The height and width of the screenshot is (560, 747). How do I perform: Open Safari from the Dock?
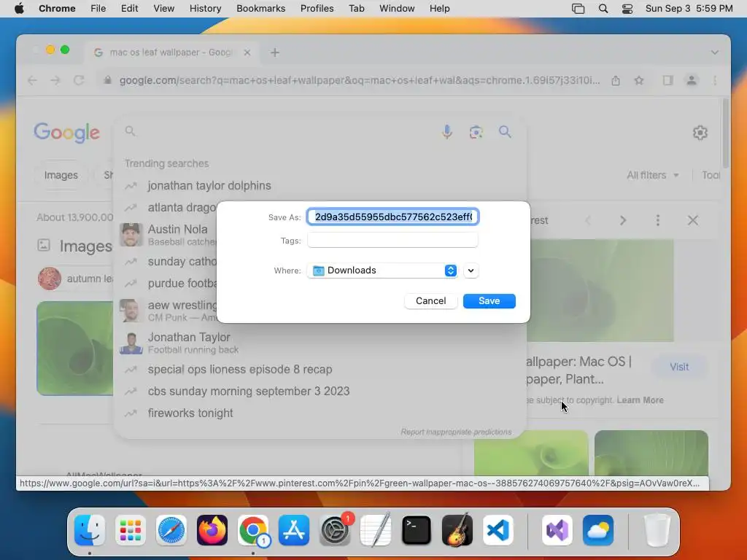click(x=171, y=530)
